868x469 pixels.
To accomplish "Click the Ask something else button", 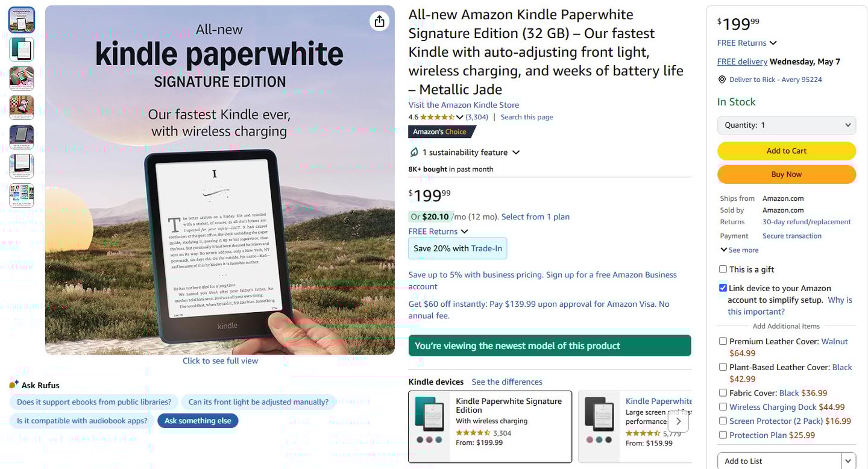I will pos(198,421).
